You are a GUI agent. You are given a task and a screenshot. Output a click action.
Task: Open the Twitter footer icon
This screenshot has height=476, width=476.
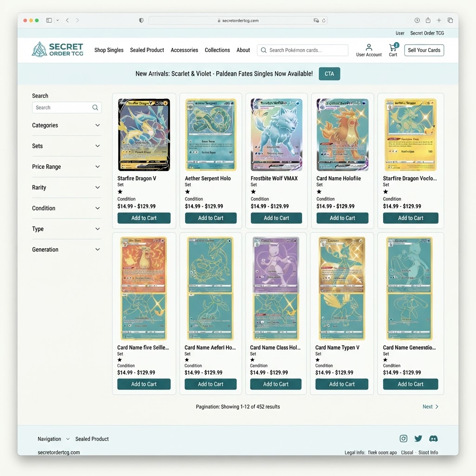click(x=418, y=438)
